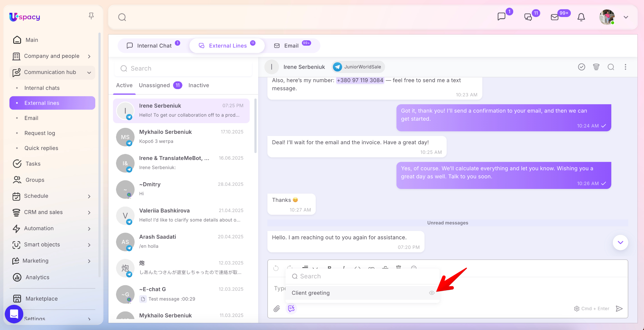Select the Unassigned conversations tab

coord(154,85)
